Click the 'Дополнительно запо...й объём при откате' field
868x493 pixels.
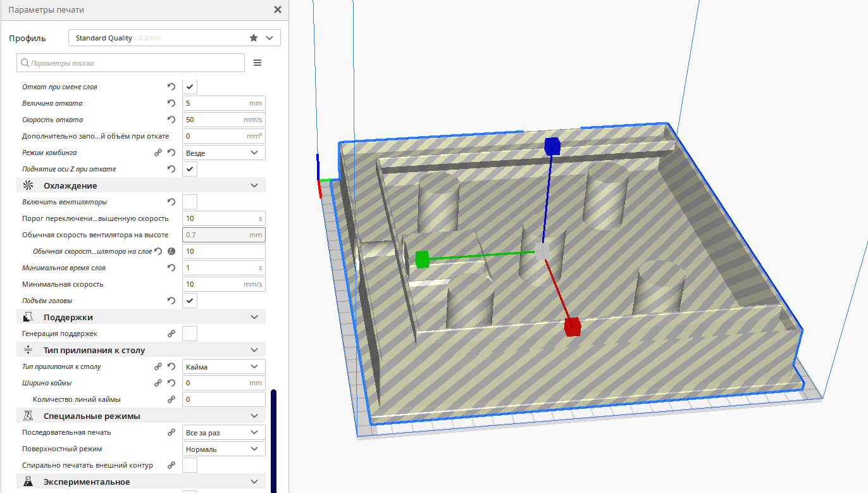(224, 136)
